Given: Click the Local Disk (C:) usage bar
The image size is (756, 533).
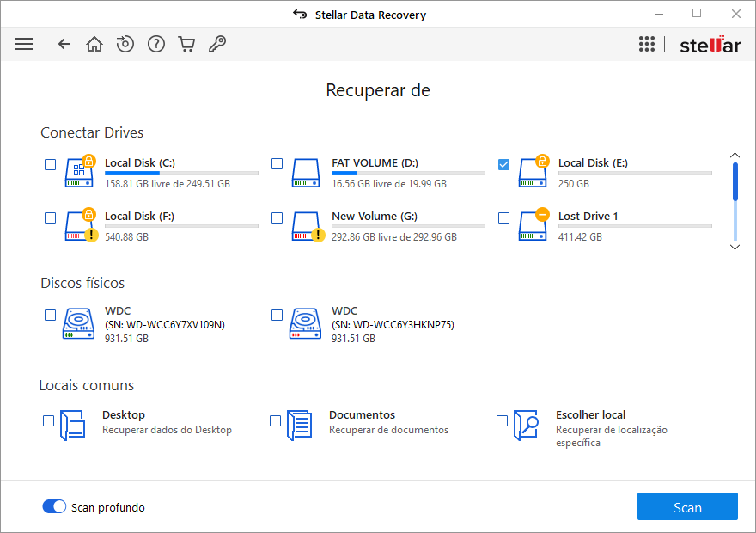Looking at the screenshot, I should click(181, 173).
